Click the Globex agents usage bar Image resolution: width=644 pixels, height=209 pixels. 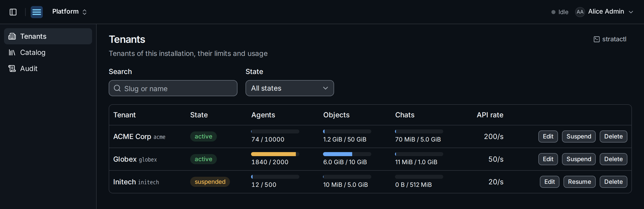coord(275,154)
